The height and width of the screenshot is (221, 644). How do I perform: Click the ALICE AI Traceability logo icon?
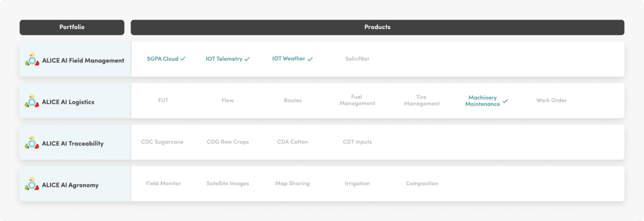tap(32, 143)
